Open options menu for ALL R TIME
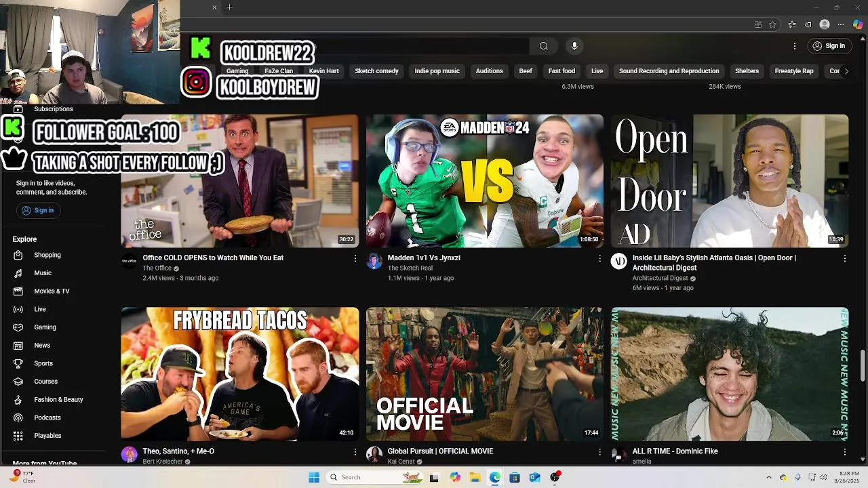The height and width of the screenshot is (488, 868). coord(844,451)
